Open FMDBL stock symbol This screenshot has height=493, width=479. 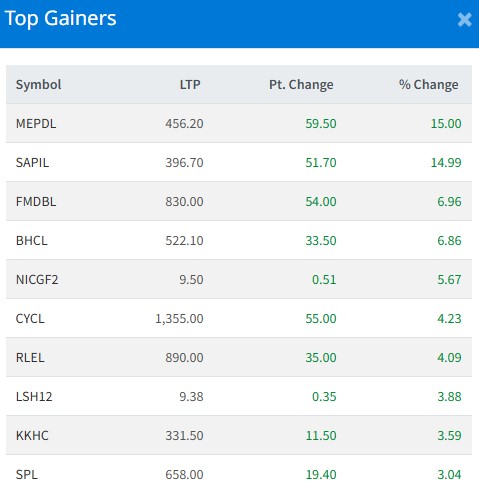click(x=36, y=202)
